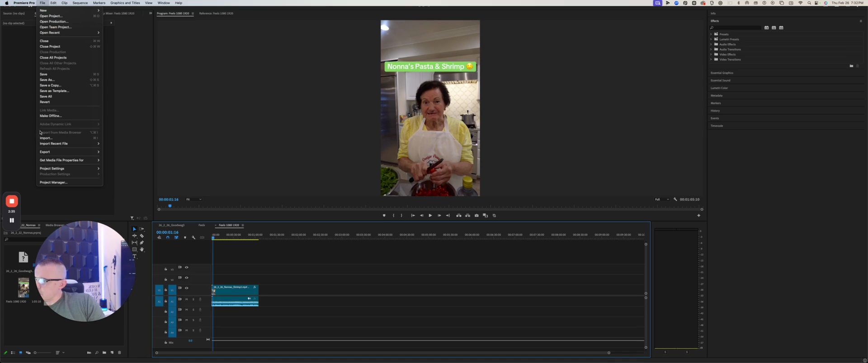Open the Full playback resolution dropdown
The width and height of the screenshot is (868, 363).
(x=662, y=199)
